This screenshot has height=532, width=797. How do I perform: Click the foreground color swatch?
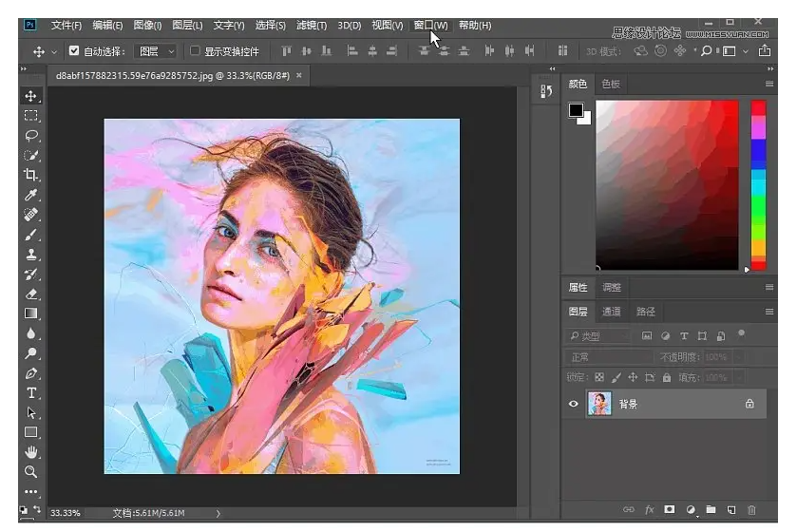tap(576, 110)
